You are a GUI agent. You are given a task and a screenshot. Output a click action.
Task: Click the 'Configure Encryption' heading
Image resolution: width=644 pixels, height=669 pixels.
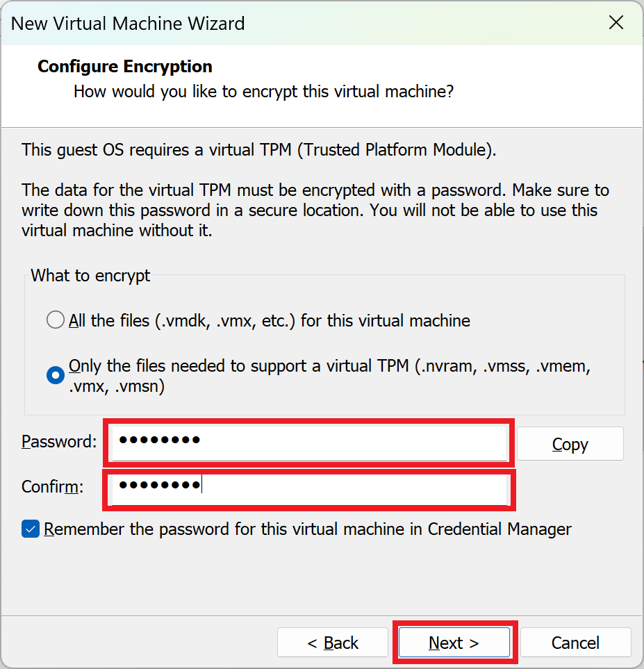[x=125, y=67]
